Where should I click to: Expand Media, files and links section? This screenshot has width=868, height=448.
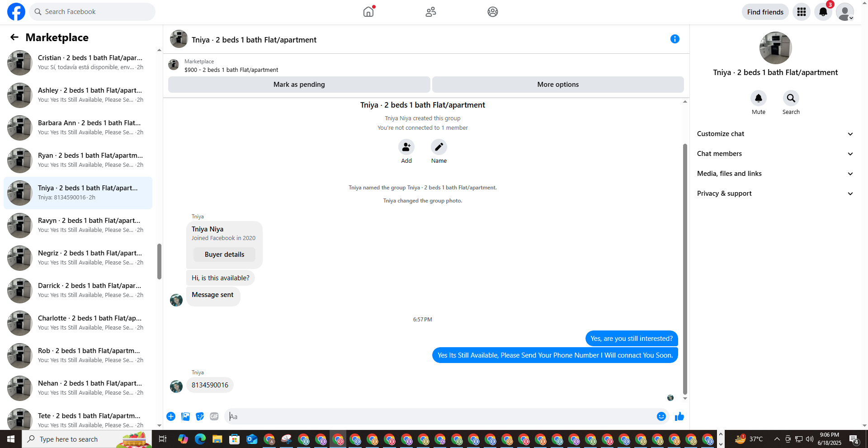[775, 174]
